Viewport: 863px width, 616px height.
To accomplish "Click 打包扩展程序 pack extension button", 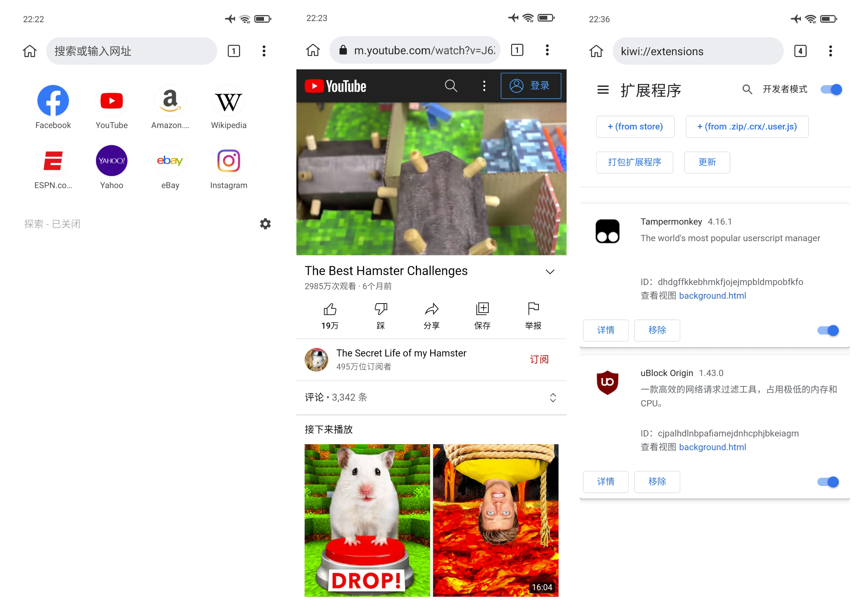I will 634,162.
